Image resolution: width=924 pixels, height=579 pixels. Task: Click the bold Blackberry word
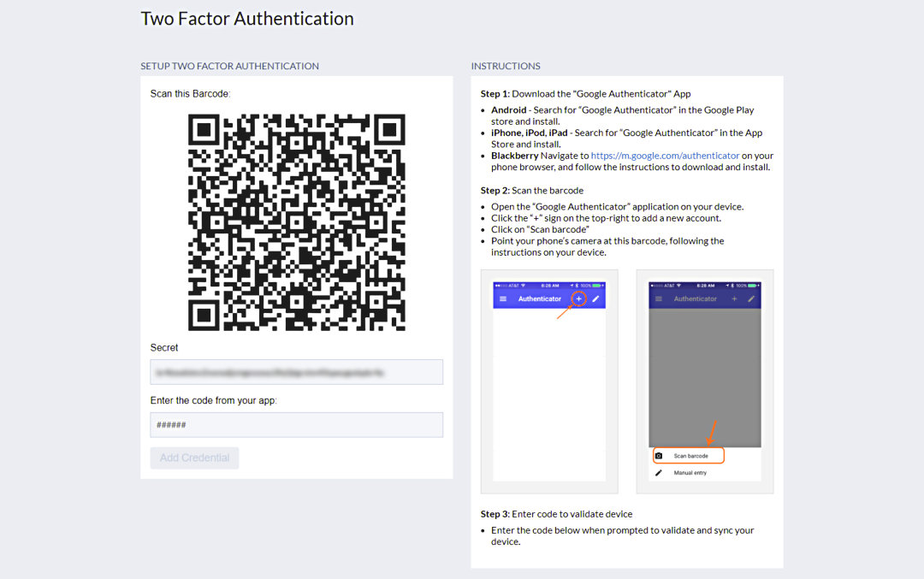[514, 156]
